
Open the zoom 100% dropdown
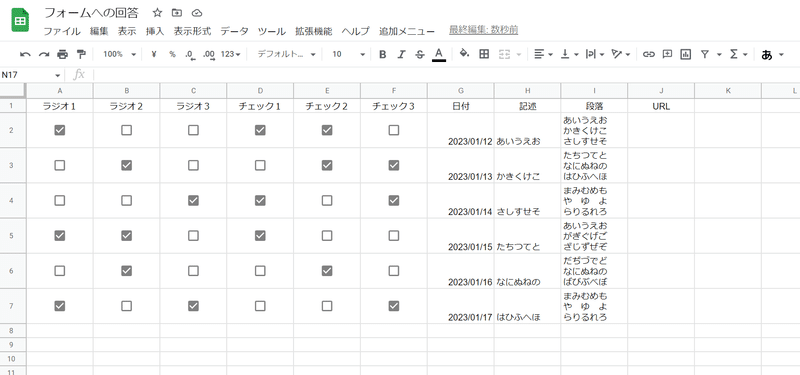(119, 54)
